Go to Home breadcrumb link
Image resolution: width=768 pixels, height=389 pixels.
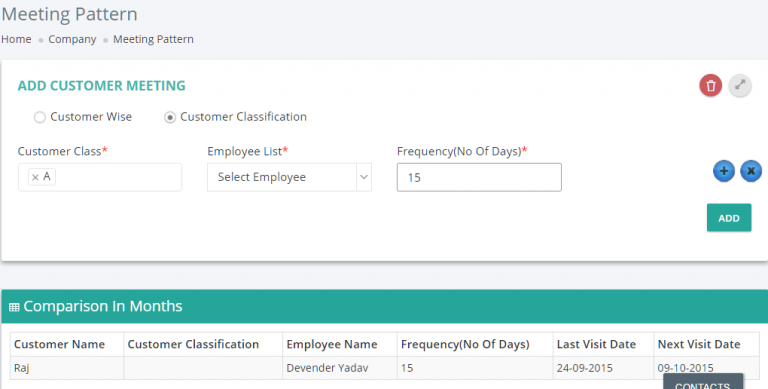click(16, 39)
